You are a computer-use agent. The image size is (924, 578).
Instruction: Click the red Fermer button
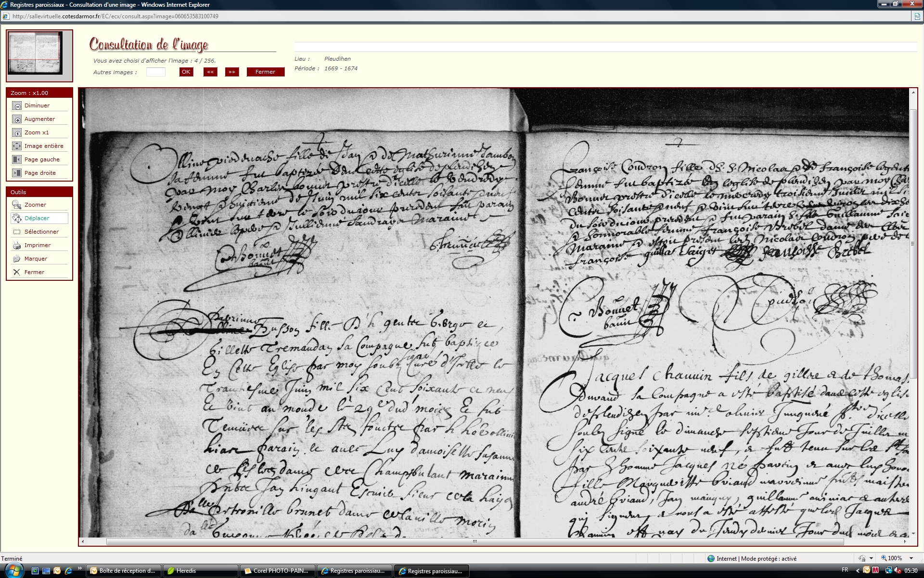265,72
